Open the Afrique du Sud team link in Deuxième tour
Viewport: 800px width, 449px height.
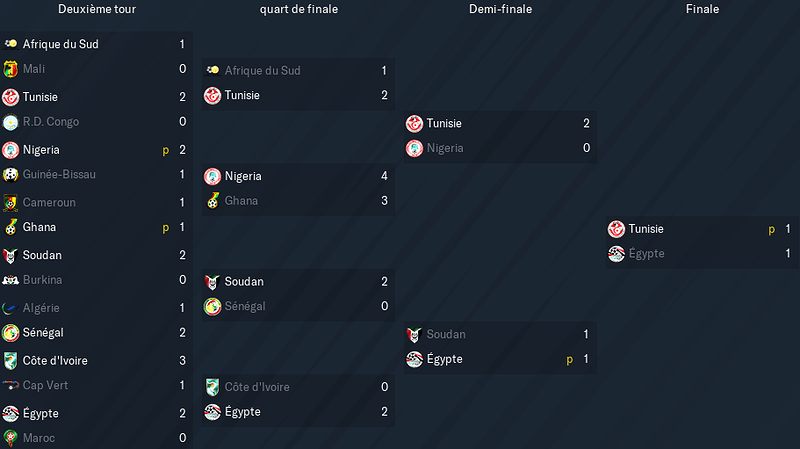click(61, 44)
